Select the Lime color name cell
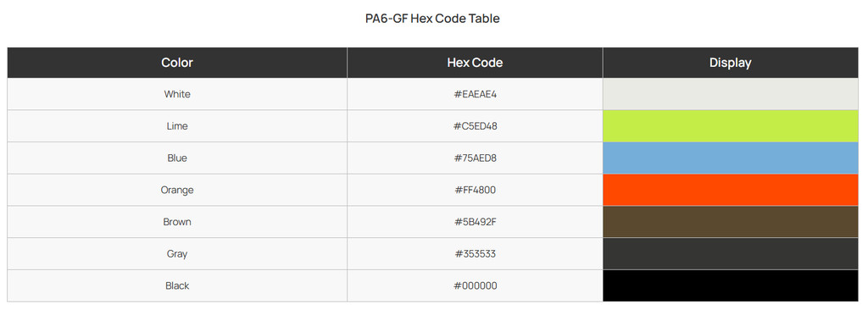Image resolution: width=868 pixels, height=310 pixels. 177,126
